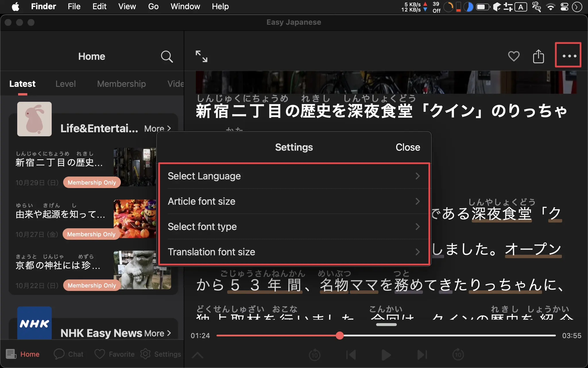Open the Wi-Fi status menu
The image size is (588, 368).
[550, 7]
